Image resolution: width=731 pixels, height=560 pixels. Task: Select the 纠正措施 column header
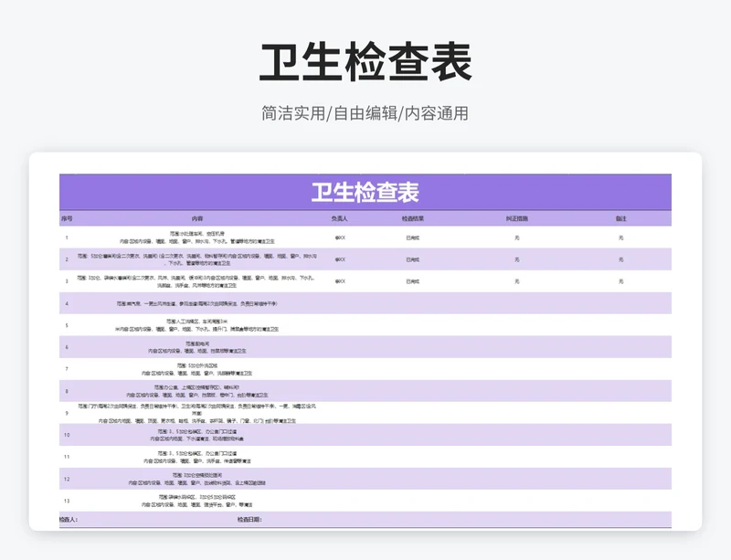pos(517,218)
